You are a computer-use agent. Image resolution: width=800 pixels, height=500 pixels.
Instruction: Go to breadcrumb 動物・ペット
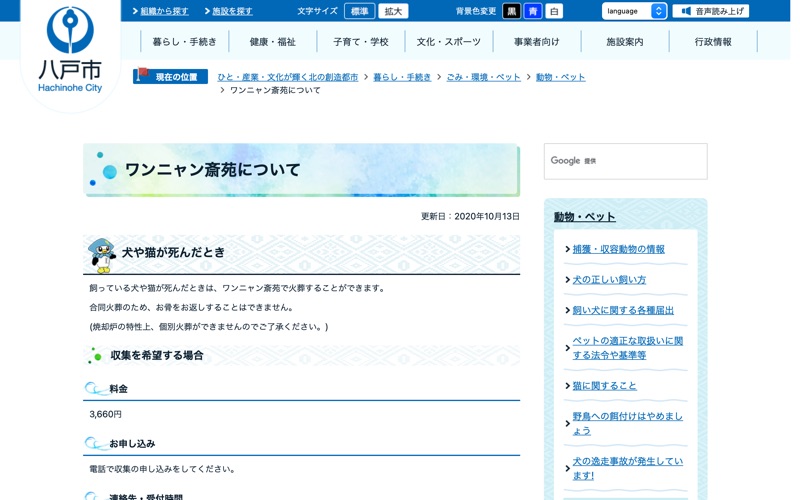[560, 77]
